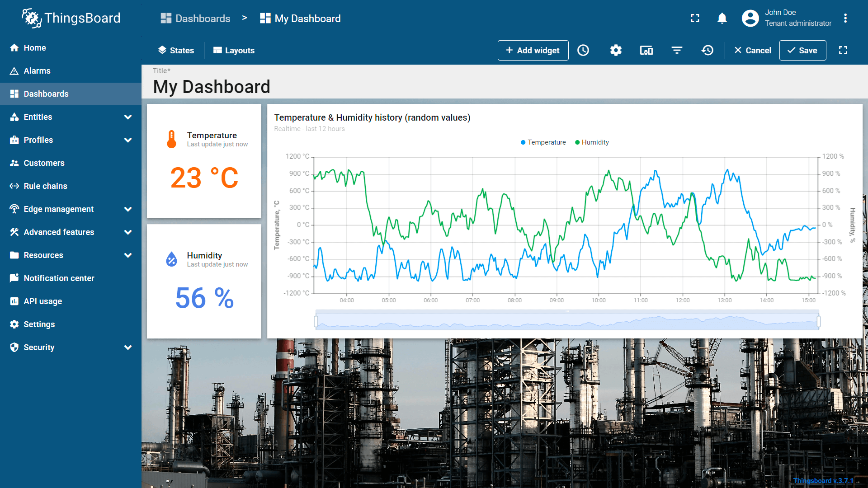Click the dashboard Title input field
Image resolution: width=868 pixels, height=488 pixels.
[x=212, y=87]
